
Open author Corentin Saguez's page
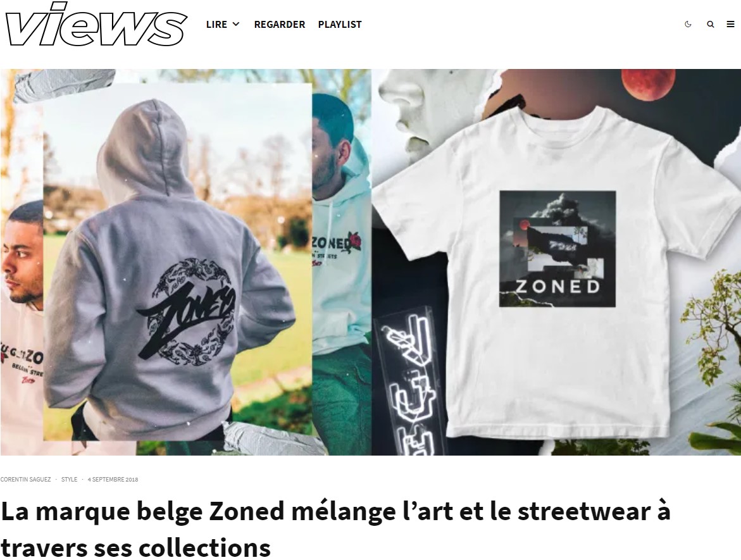tap(25, 479)
